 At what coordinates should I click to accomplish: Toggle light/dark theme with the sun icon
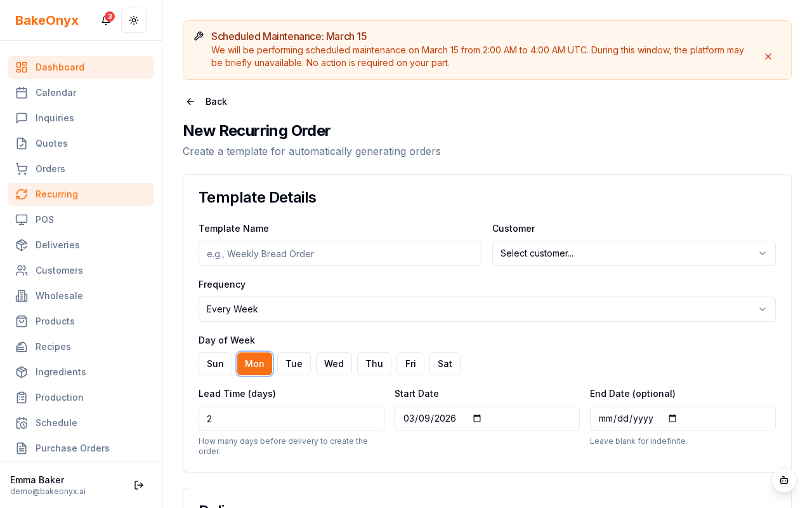(x=134, y=20)
